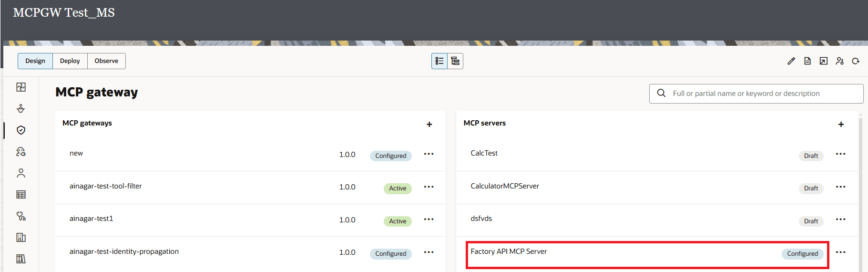Open actions menu for ainagar-test1
The height and width of the screenshot is (272, 868).
click(429, 219)
